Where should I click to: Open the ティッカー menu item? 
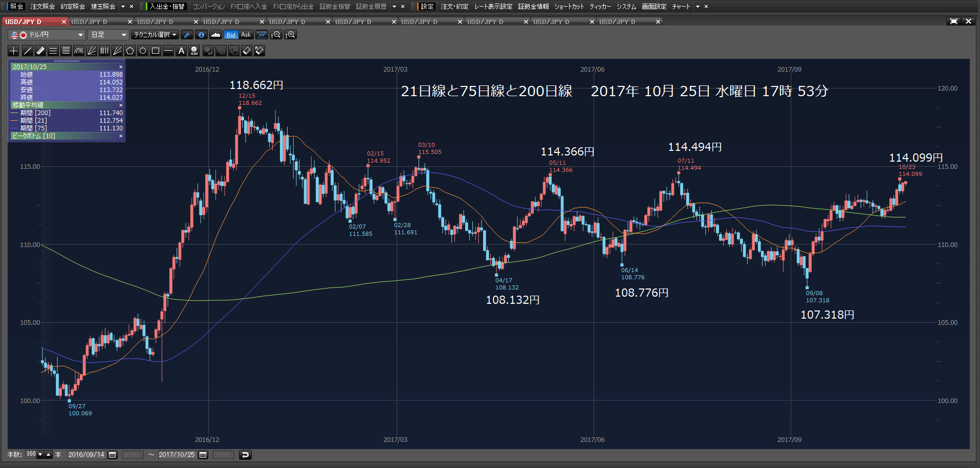pos(600,7)
